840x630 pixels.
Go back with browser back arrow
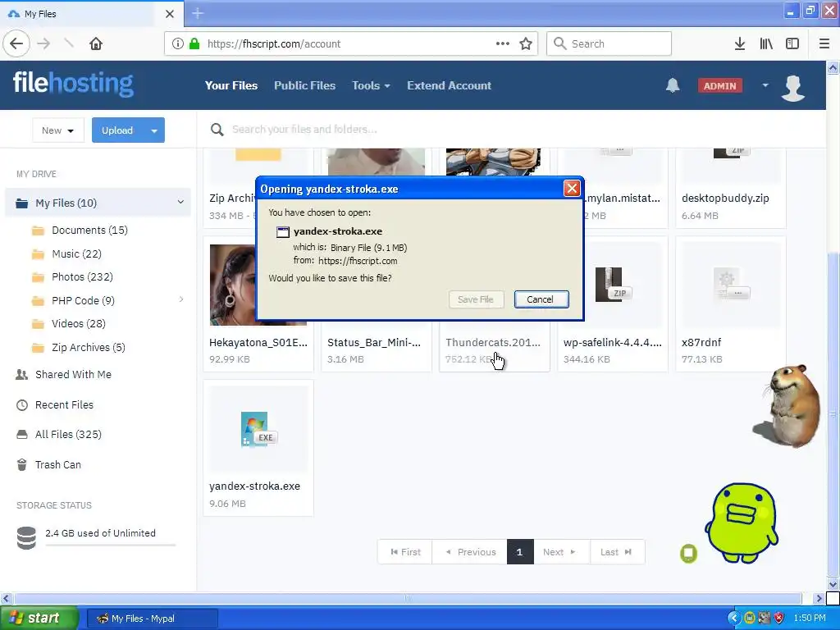pyautogui.click(x=16, y=43)
